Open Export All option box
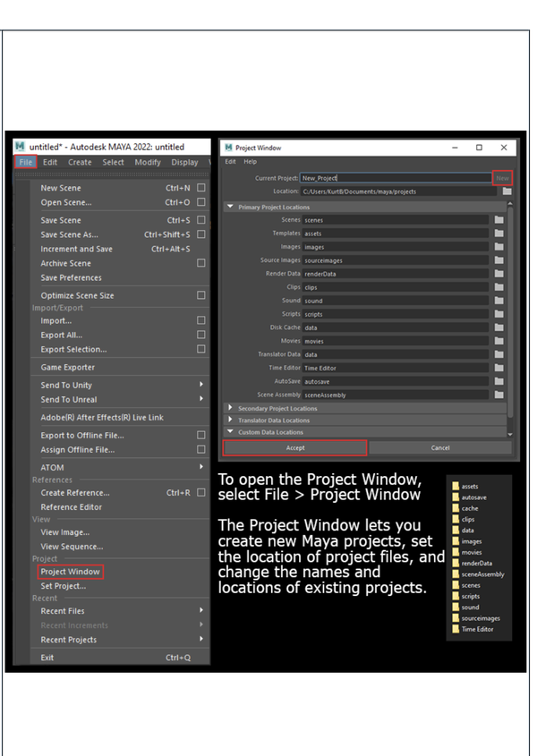 [x=201, y=335]
